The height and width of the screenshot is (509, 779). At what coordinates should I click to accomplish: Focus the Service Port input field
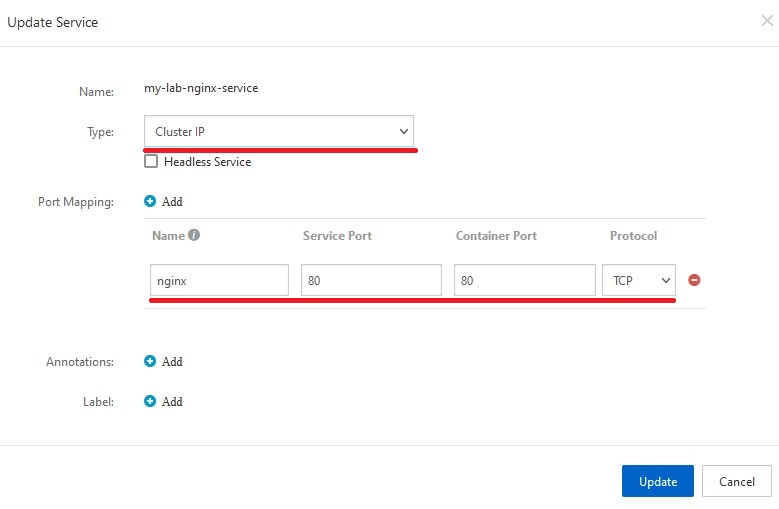371,281
